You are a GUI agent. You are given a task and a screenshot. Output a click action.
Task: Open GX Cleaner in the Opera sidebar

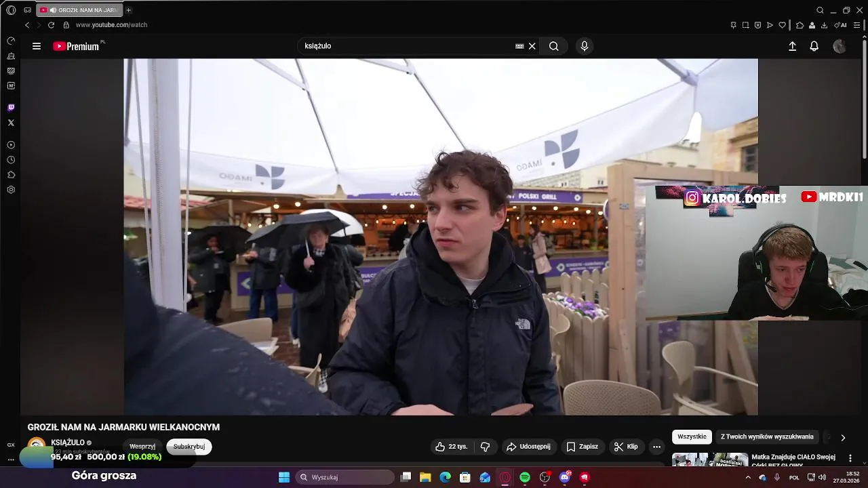pyautogui.click(x=11, y=56)
